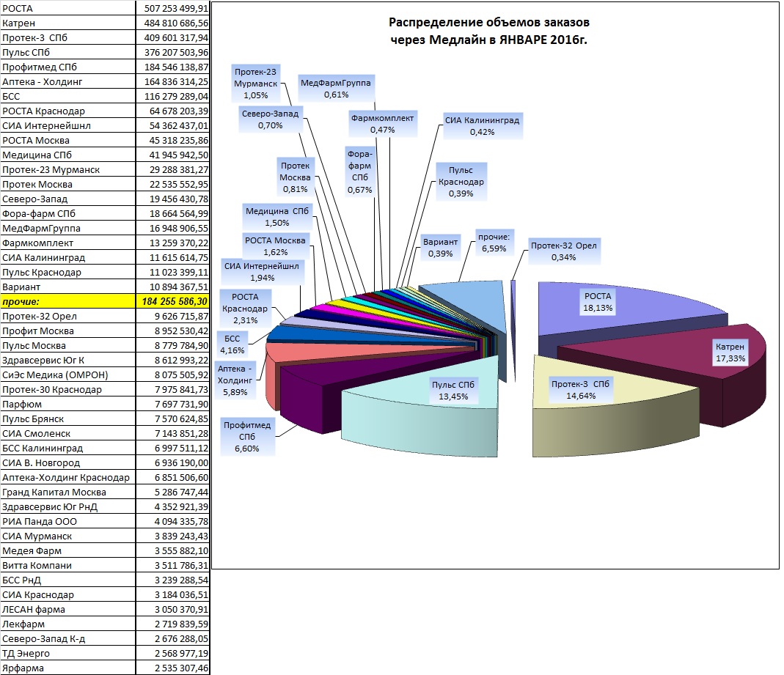The width and height of the screenshot is (784, 675).
Task: Select the Профитмед СПб 6,60% label
Action: 247,438
